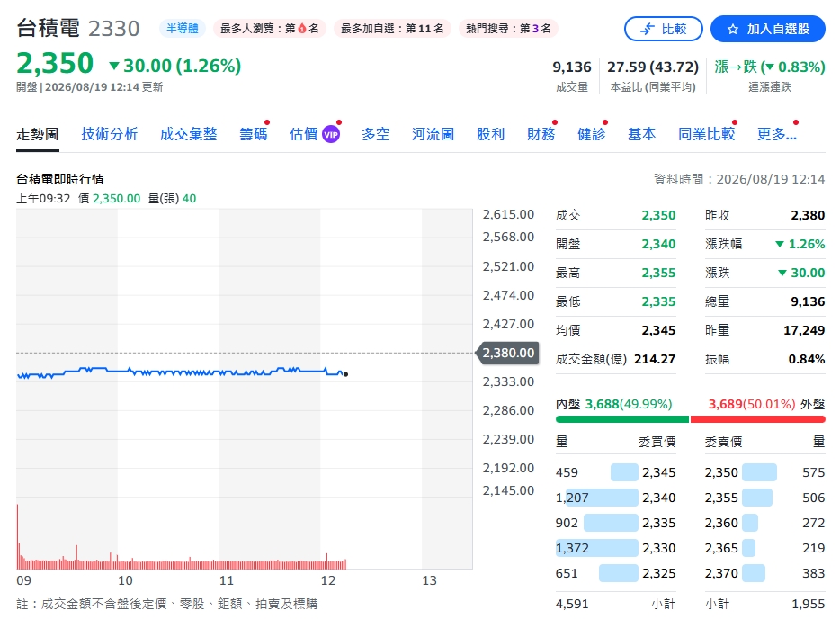Click ask volume bar for 2,370
This screenshot has height=619, width=840.
tap(754, 573)
